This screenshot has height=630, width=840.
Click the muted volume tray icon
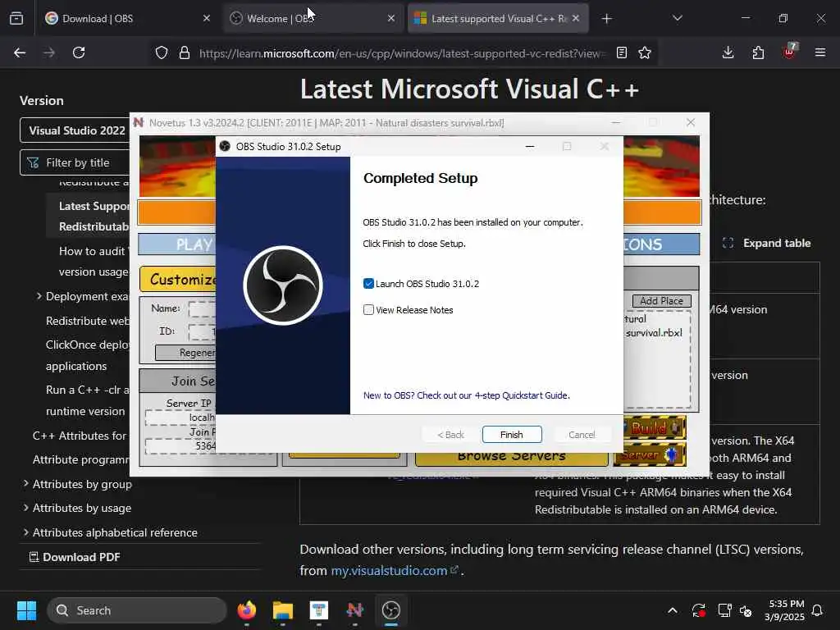click(x=745, y=610)
